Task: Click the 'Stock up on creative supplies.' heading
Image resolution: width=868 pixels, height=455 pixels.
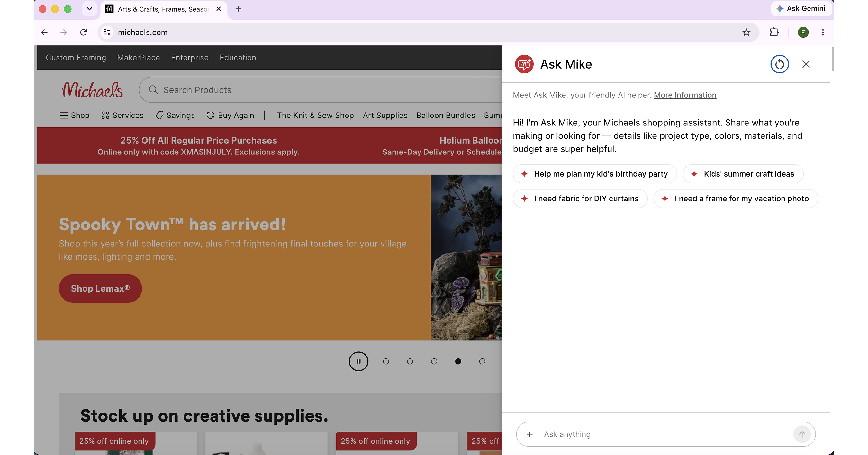Action: (204, 415)
